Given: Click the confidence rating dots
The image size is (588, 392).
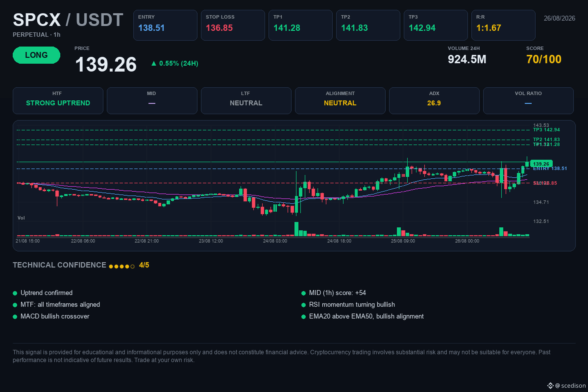Looking at the screenshot, I should (122, 267).
